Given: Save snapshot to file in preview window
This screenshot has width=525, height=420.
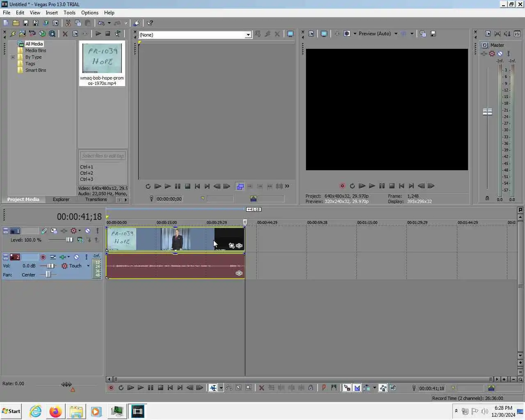Looking at the screenshot, I should (x=433, y=34).
